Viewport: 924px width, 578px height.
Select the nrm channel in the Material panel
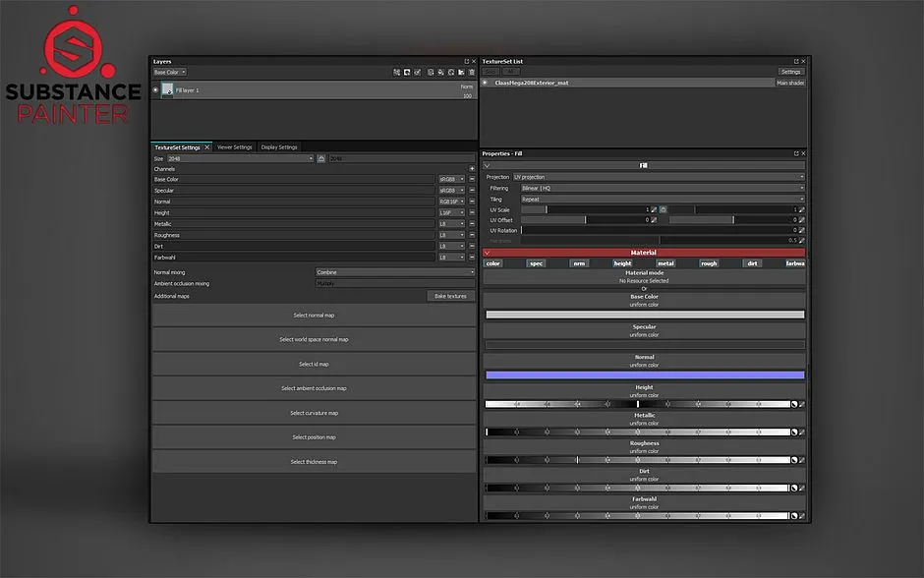pyautogui.click(x=580, y=262)
